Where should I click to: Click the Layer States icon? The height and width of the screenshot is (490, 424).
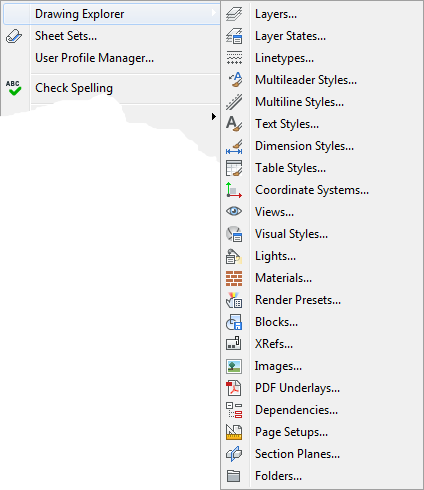pos(234,36)
